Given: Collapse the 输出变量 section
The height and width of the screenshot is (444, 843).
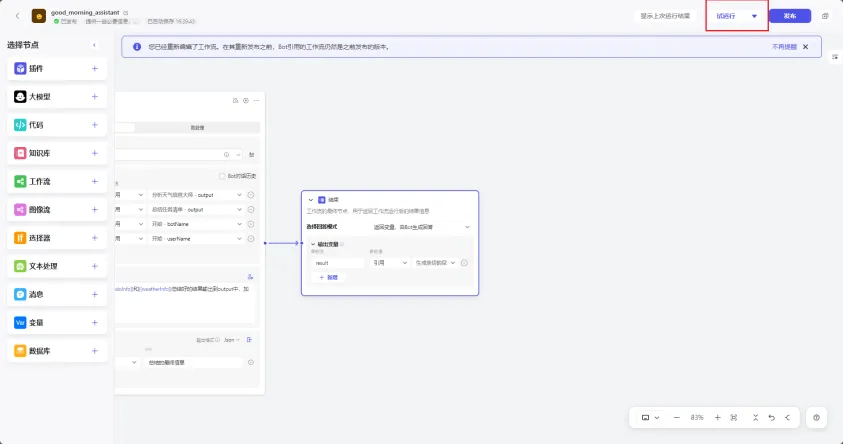Looking at the screenshot, I should (x=313, y=244).
